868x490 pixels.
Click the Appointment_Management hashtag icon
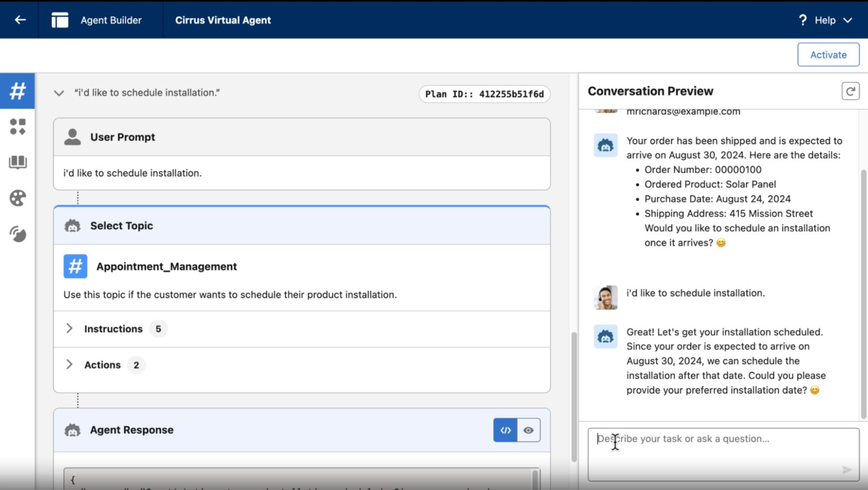pos(75,266)
